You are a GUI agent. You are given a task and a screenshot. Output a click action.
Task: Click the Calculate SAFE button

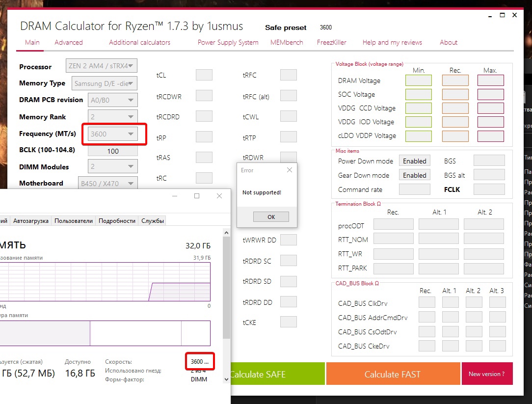[278, 374]
